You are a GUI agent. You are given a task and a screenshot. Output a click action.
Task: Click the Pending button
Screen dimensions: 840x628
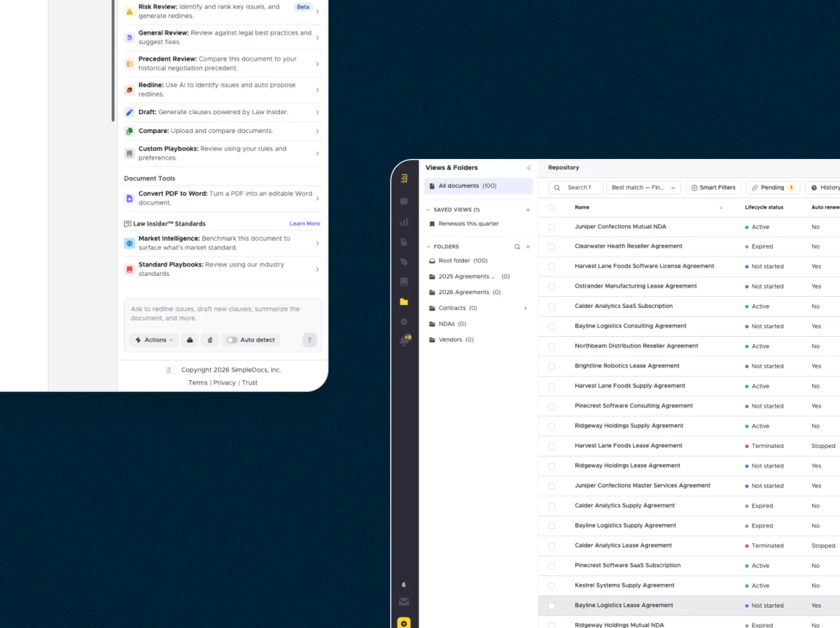tap(773, 188)
